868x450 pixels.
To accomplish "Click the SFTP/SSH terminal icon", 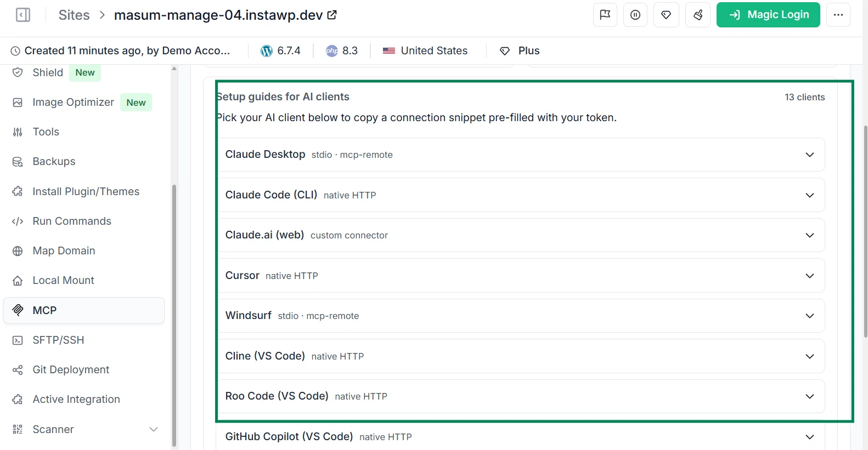I will point(18,340).
